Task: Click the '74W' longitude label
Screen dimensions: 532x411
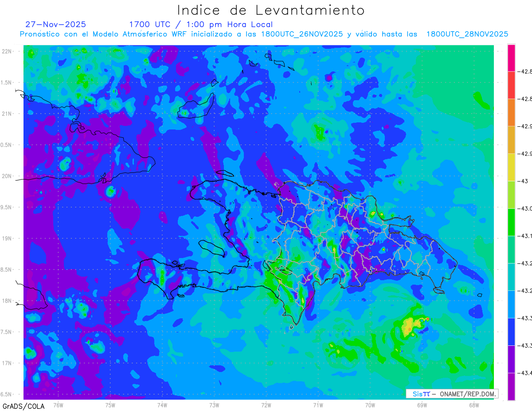Action: [162, 405]
